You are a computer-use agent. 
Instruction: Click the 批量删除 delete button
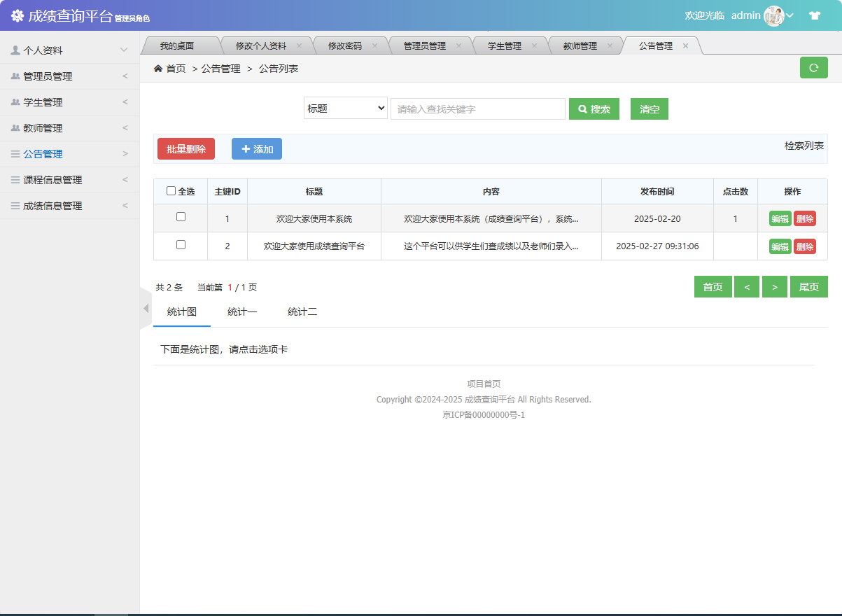point(185,148)
